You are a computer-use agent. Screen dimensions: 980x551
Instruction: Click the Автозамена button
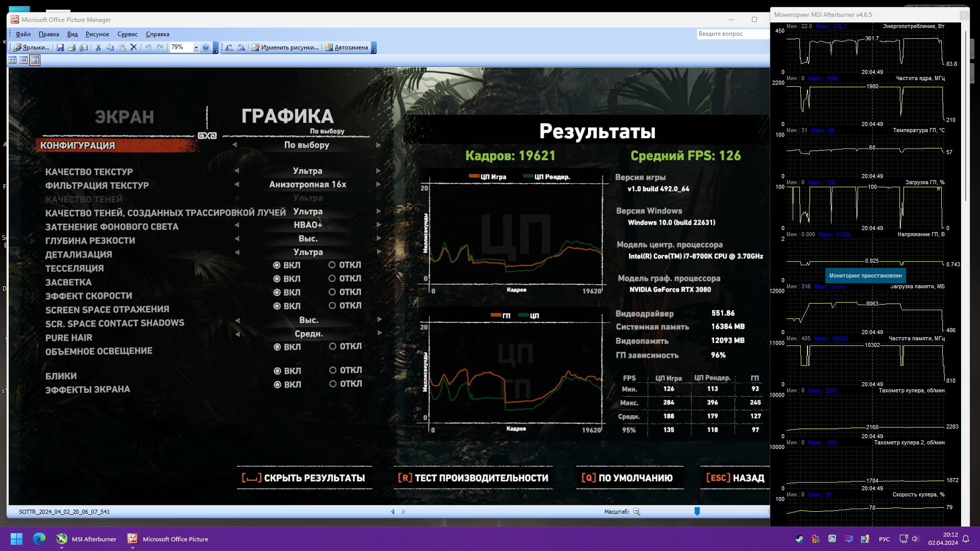[347, 47]
